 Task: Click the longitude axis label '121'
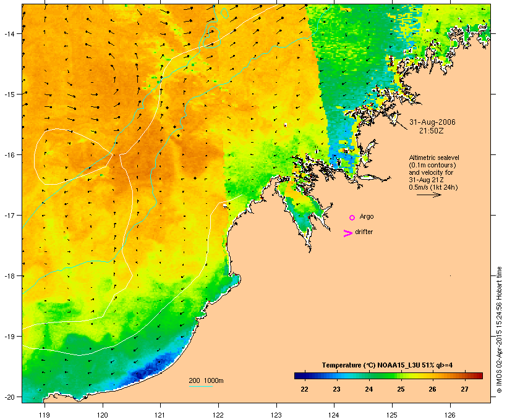[160, 415]
